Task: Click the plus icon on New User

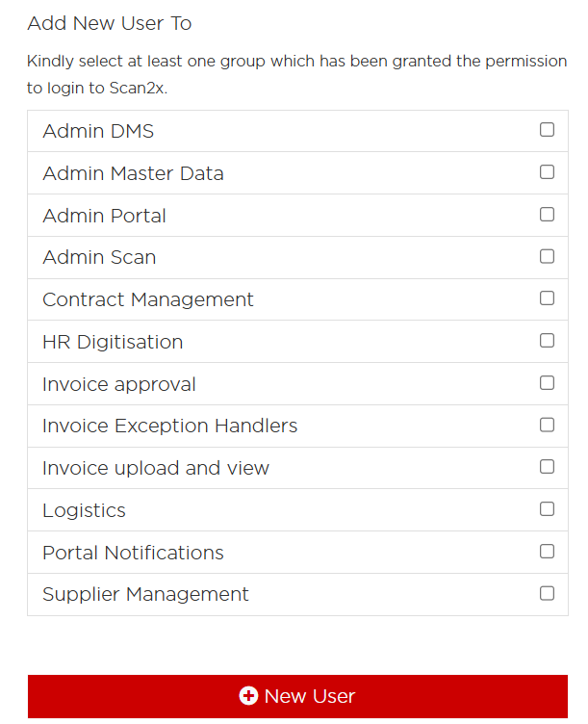Action: tap(248, 696)
